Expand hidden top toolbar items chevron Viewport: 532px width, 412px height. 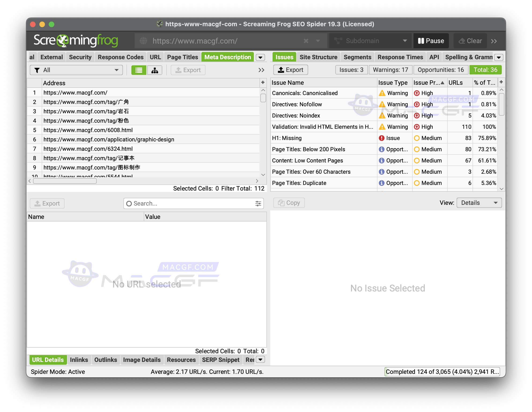coord(494,41)
